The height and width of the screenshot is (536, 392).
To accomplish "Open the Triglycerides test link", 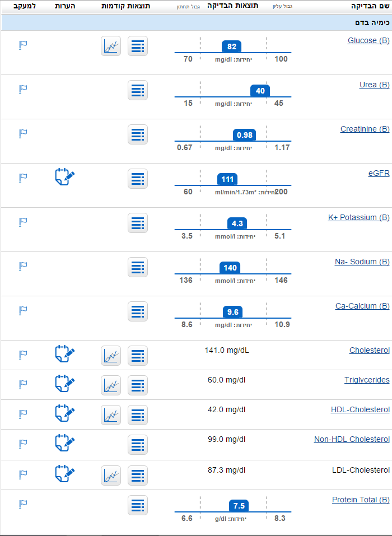I will click(367, 380).
